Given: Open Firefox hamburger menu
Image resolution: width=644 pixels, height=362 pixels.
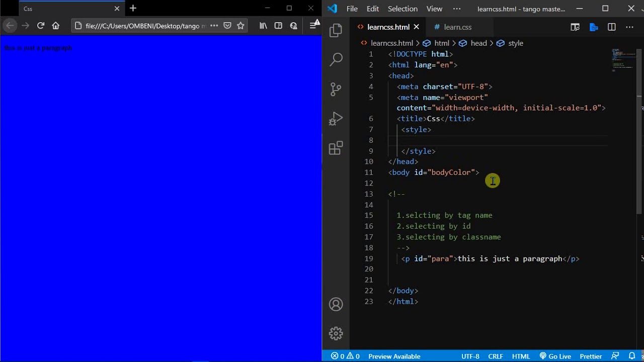Looking at the screenshot, I should (313, 26).
